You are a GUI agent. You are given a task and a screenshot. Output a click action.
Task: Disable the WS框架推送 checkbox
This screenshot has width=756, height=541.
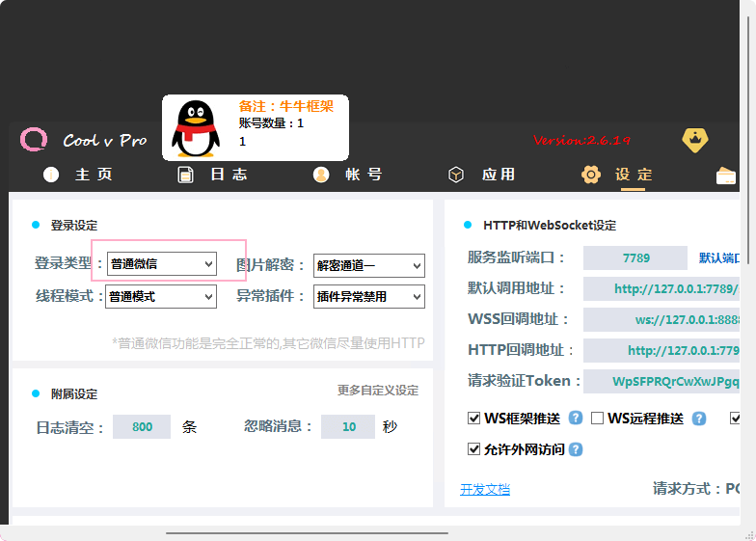(473, 419)
